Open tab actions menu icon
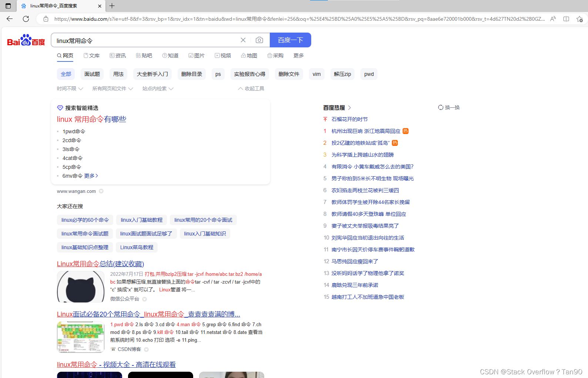The width and height of the screenshot is (588, 378). pos(8,6)
